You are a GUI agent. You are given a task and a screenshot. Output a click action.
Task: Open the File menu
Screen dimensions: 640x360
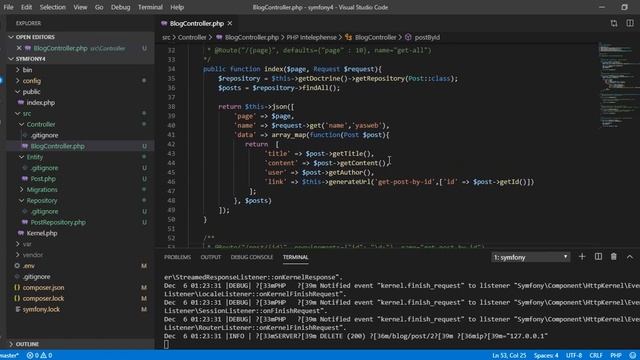click(x=8, y=7)
